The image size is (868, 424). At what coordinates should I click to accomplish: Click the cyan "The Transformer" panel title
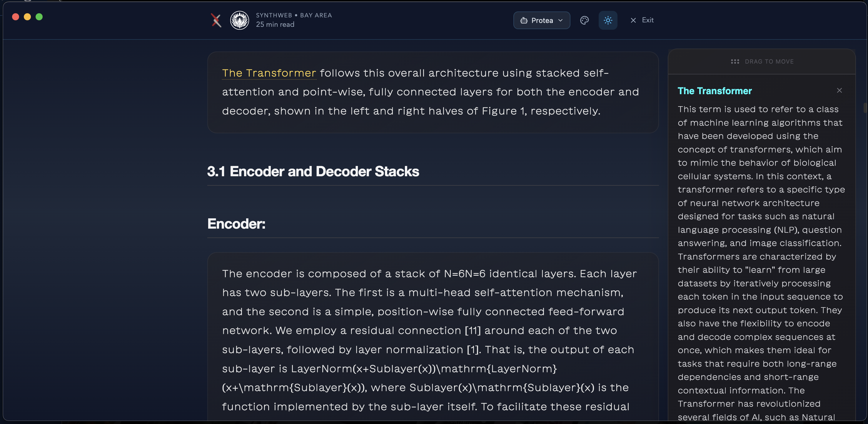(714, 91)
